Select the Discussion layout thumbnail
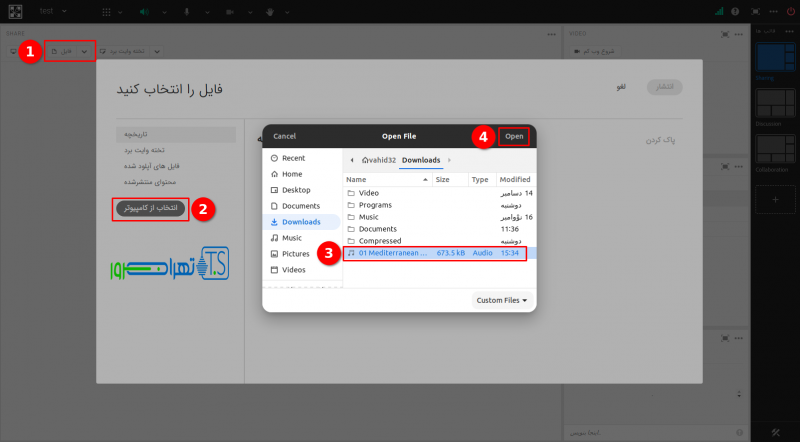Viewport: 800px width, 442px height. point(775,103)
